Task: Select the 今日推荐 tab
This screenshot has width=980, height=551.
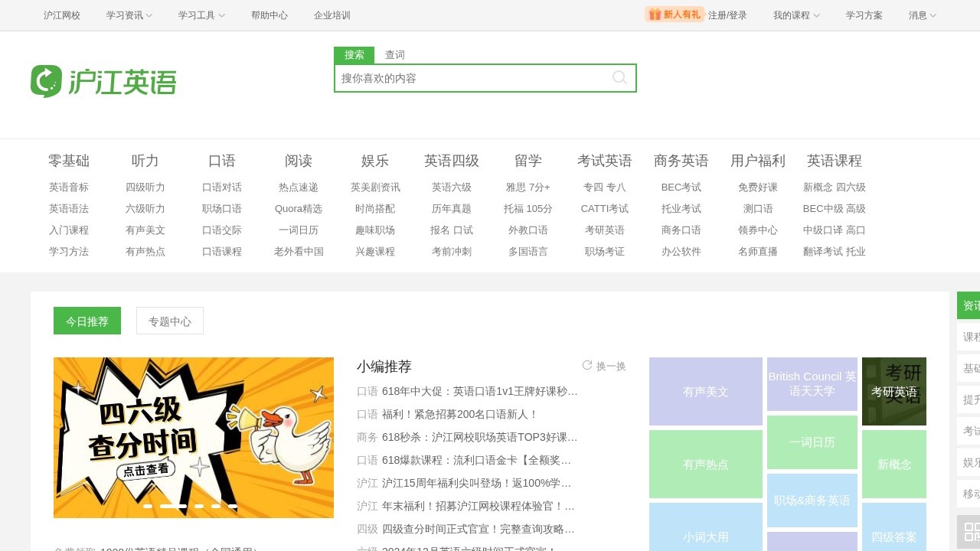Action: 87,321
